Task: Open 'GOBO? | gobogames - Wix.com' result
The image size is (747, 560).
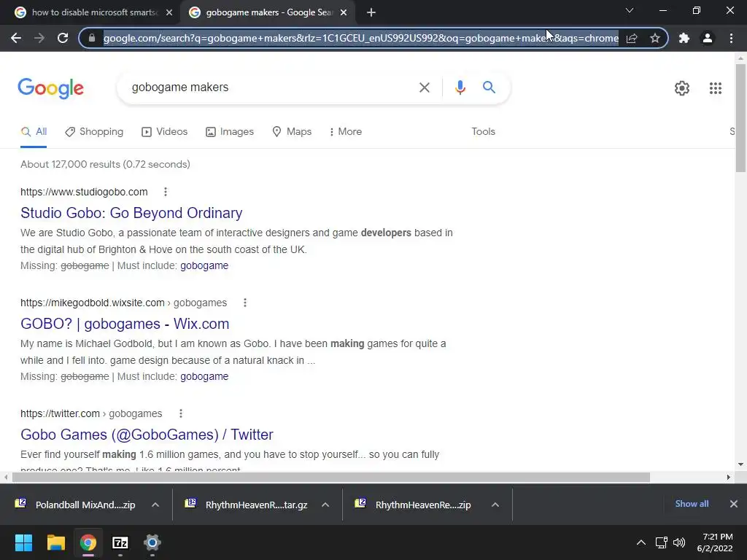Action: (125, 324)
